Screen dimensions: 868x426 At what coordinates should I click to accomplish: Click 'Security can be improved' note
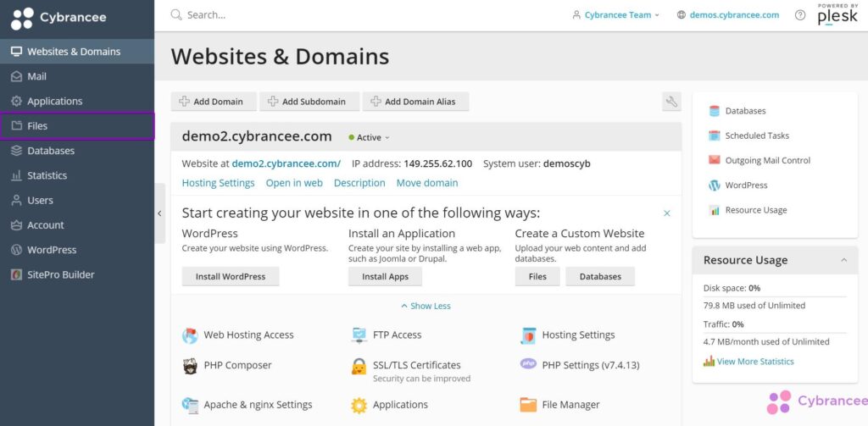point(422,379)
